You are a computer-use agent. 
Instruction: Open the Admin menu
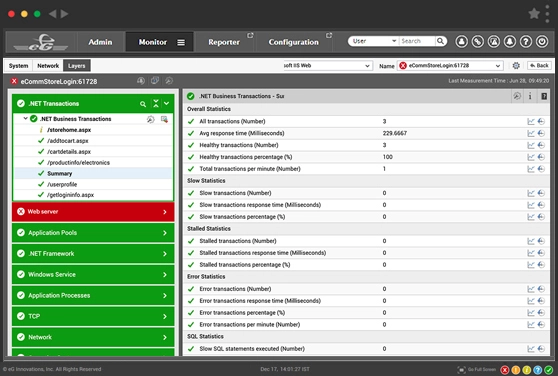100,42
